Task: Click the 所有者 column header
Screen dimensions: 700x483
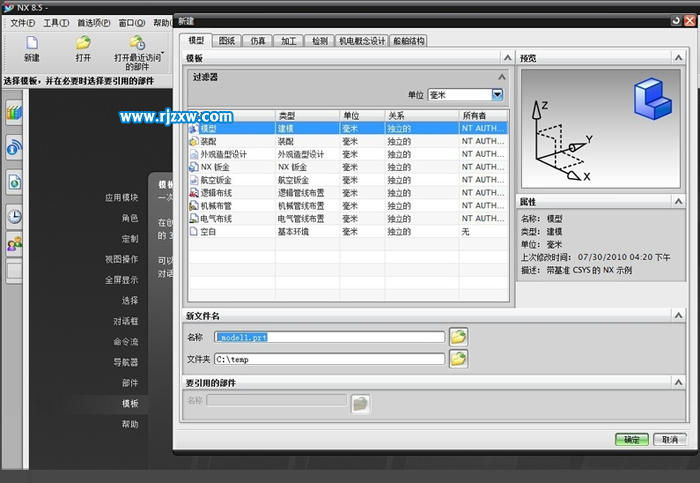Action: (x=483, y=116)
